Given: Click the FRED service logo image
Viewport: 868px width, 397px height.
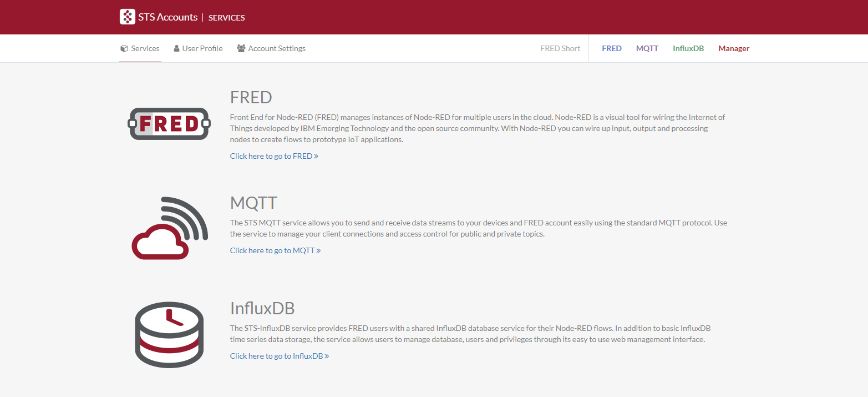Looking at the screenshot, I should click(x=169, y=123).
